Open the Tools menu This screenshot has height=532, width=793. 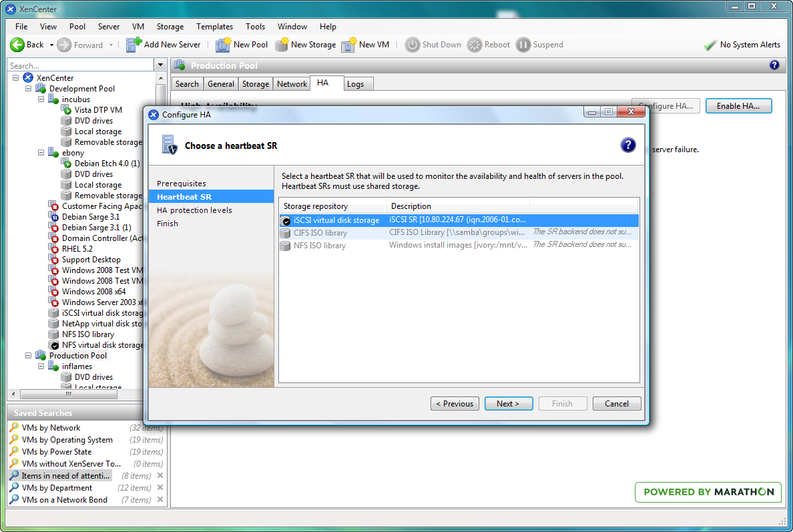[256, 26]
